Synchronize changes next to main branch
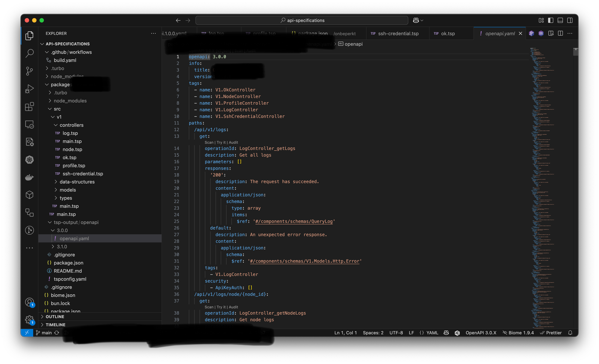Image resolution: width=599 pixels, height=364 pixels. click(57, 333)
